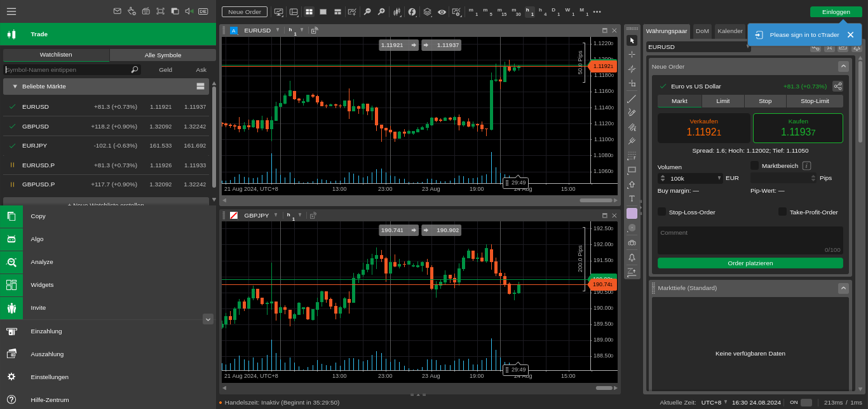Select multi-chart grid layout icon

(309, 11)
